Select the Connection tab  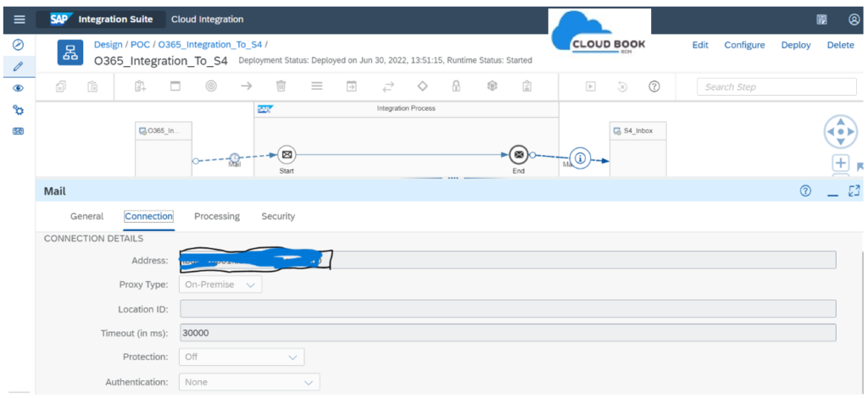[149, 216]
